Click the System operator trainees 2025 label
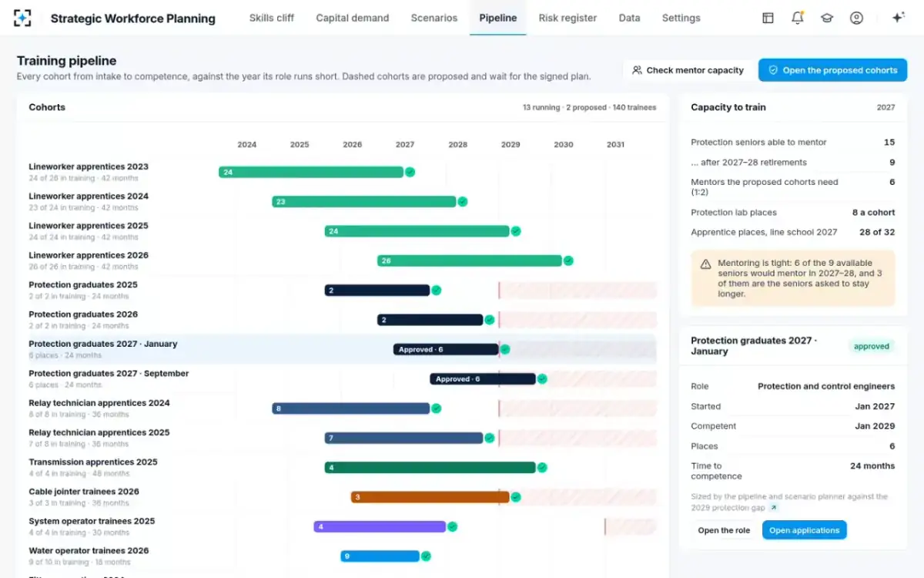This screenshot has width=924, height=578. tap(92, 521)
